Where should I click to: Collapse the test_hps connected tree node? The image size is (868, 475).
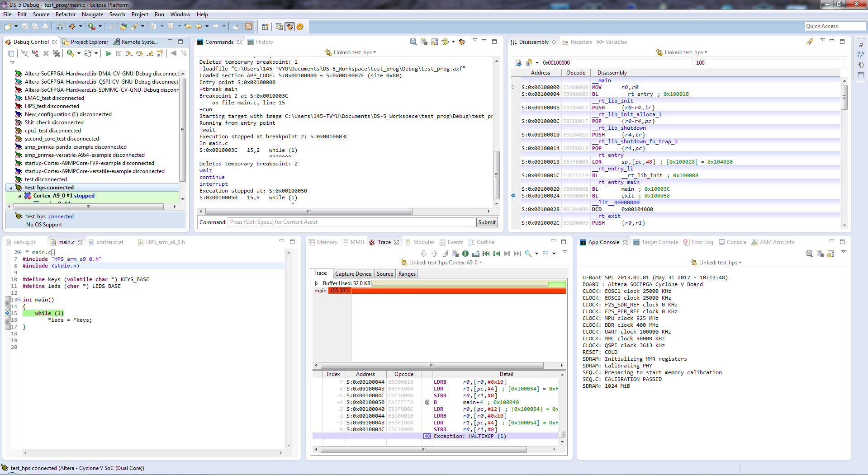(x=11, y=188)
